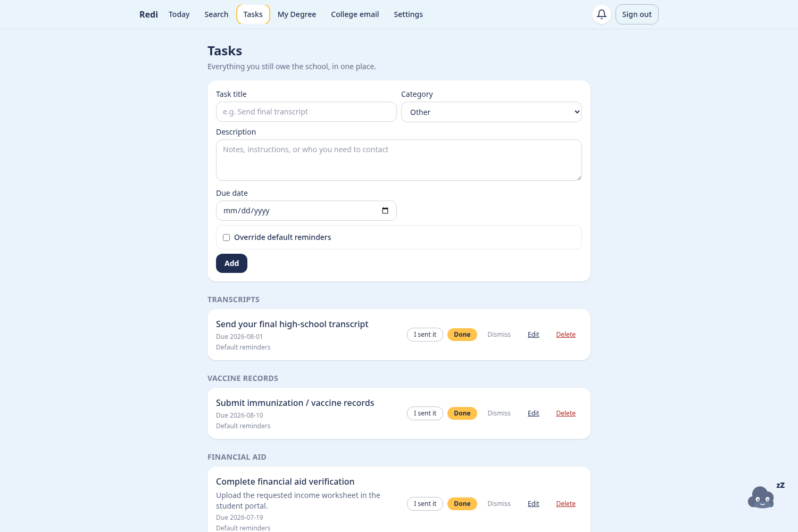798x532 pixels.
Task: Open the My Degree tab
Action: [x=297, y=14]
